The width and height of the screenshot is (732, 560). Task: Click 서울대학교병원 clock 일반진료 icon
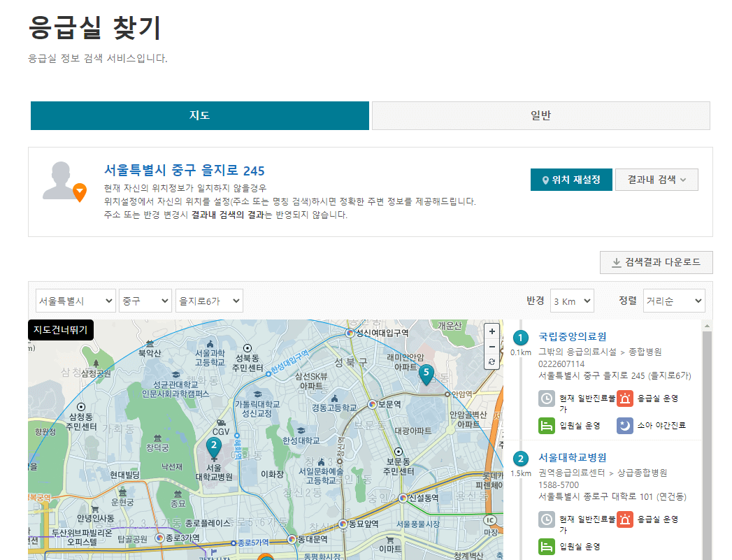click(x=547, y=519)
